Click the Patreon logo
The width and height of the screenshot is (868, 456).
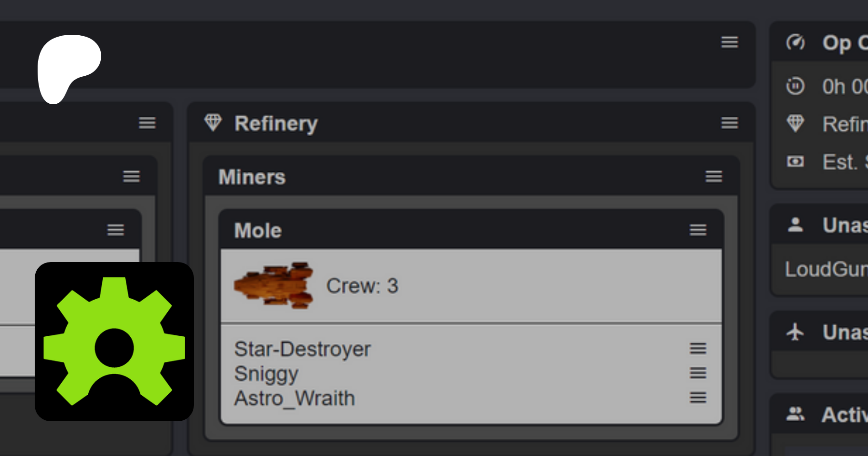click(x=69, y=68)
